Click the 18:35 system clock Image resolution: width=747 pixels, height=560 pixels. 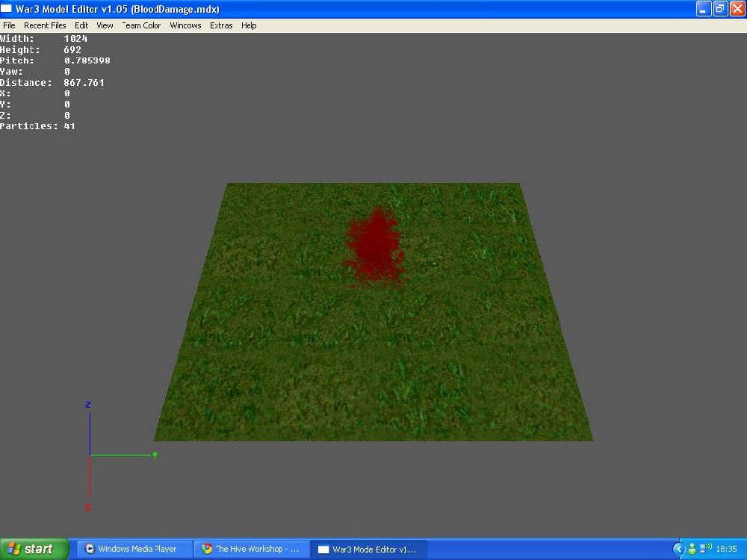pos(727,549)
